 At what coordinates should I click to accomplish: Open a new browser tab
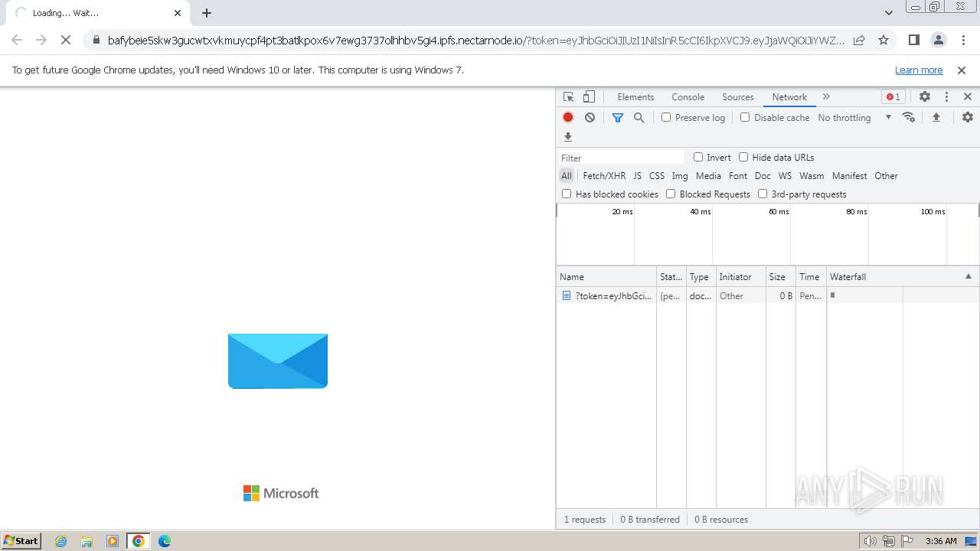click(207, 13)
